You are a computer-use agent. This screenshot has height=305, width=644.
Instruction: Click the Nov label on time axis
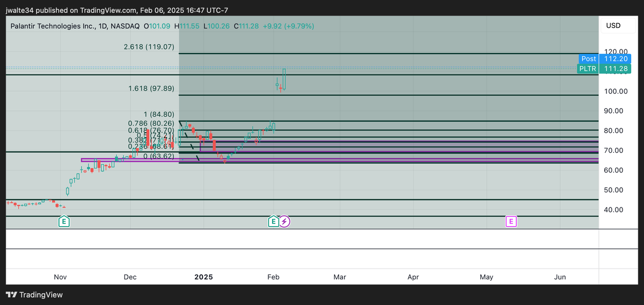click(60, 277)
